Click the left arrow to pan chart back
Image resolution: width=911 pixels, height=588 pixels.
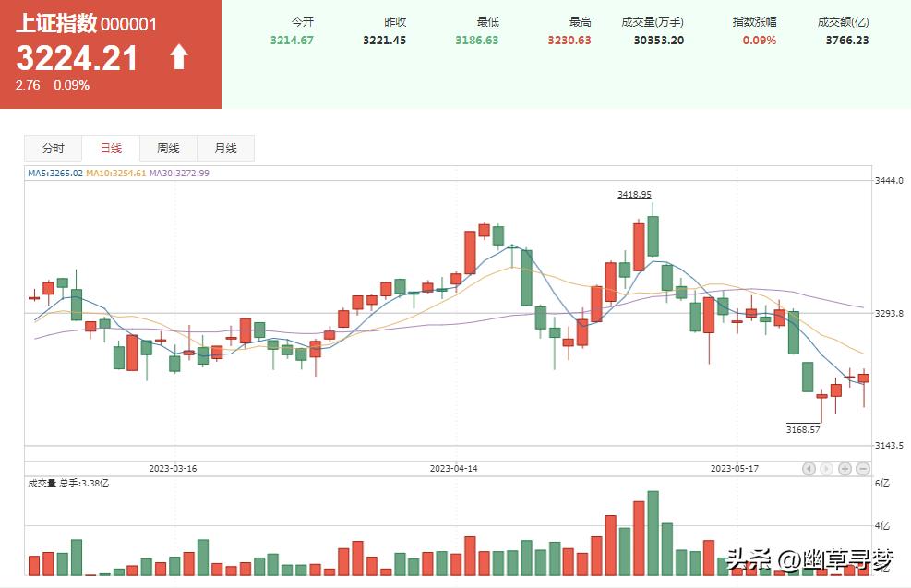[x=809, y=469]
